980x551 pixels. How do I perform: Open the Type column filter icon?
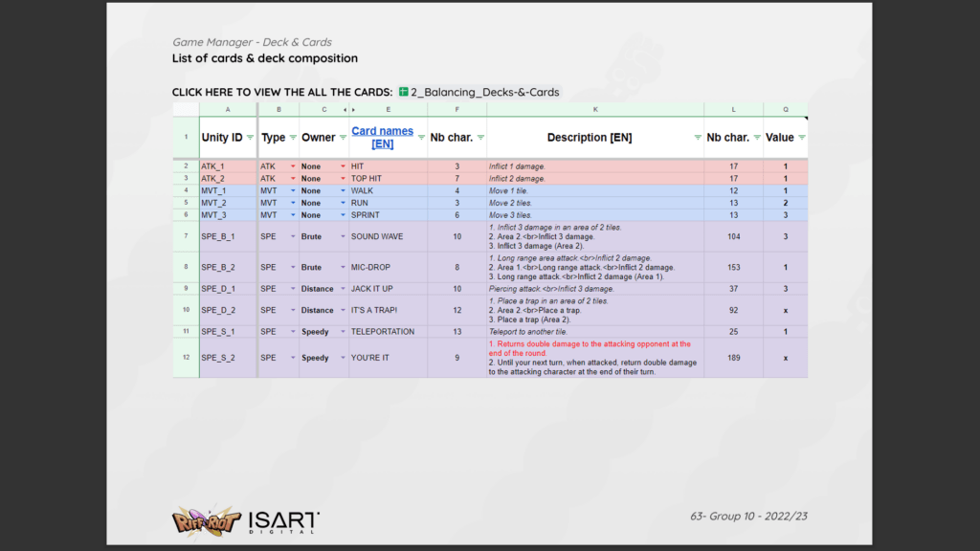292,138
